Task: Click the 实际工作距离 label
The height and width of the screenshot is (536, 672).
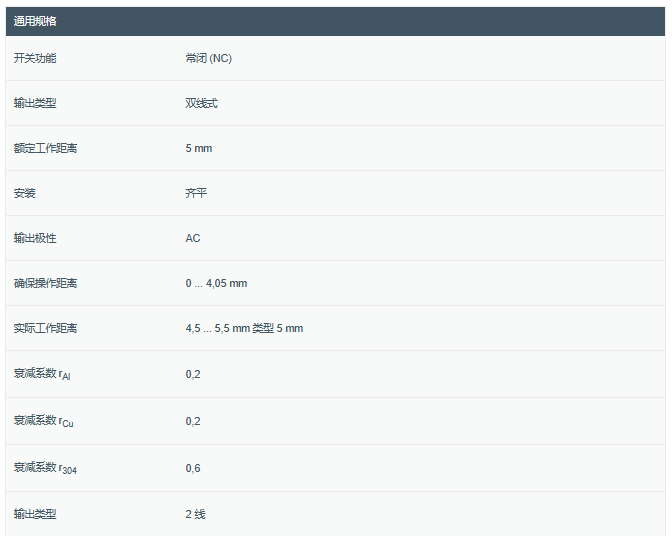Action: (x=45, y=328)
